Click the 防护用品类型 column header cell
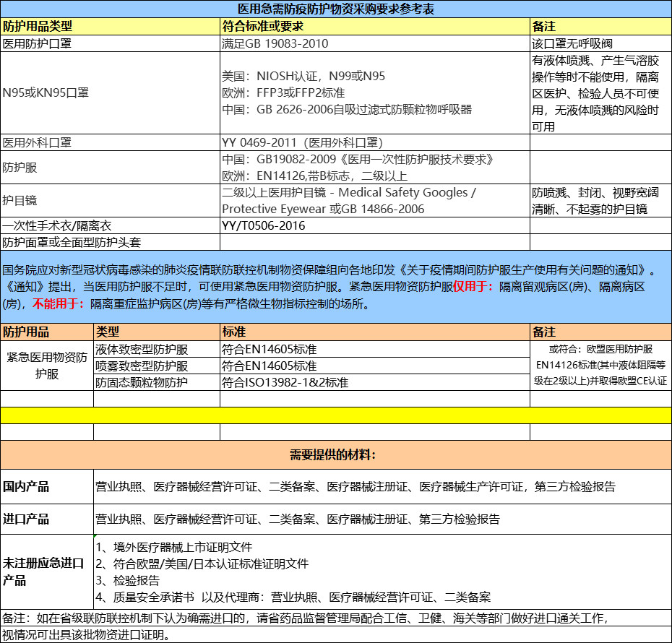The height and width of the screenshot is (643, 672). pos(110,26)
